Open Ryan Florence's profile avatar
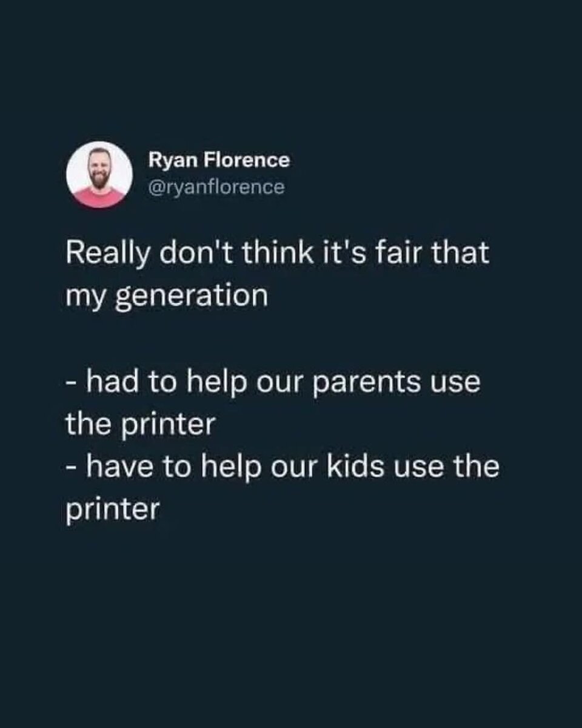Viewport: 582px width, 728px height. coord(99,175)
